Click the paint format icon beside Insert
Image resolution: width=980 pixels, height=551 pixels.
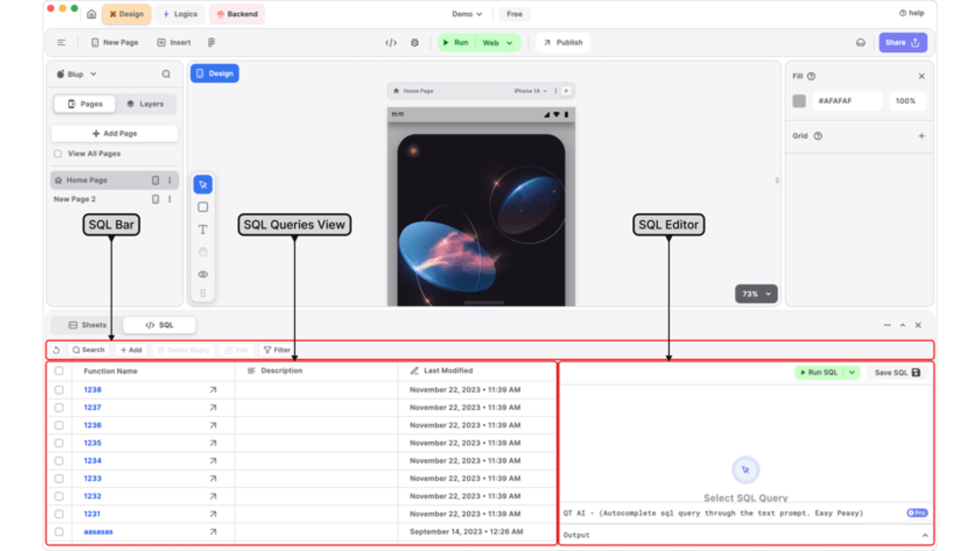click(x=211, y=43)
